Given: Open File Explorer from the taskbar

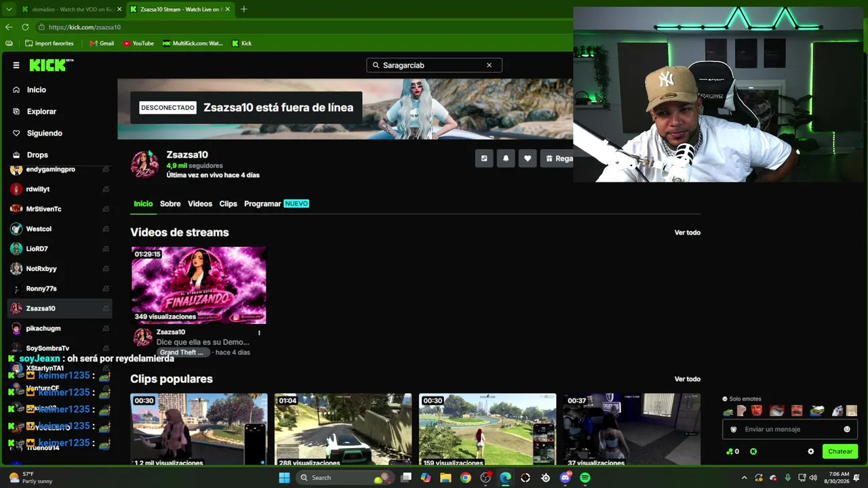Looking at the screenshot, I should coord(446,478).
